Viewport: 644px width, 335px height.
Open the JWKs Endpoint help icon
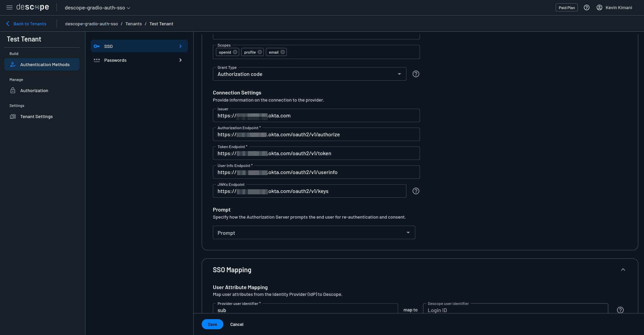click(x=416, y=191)
